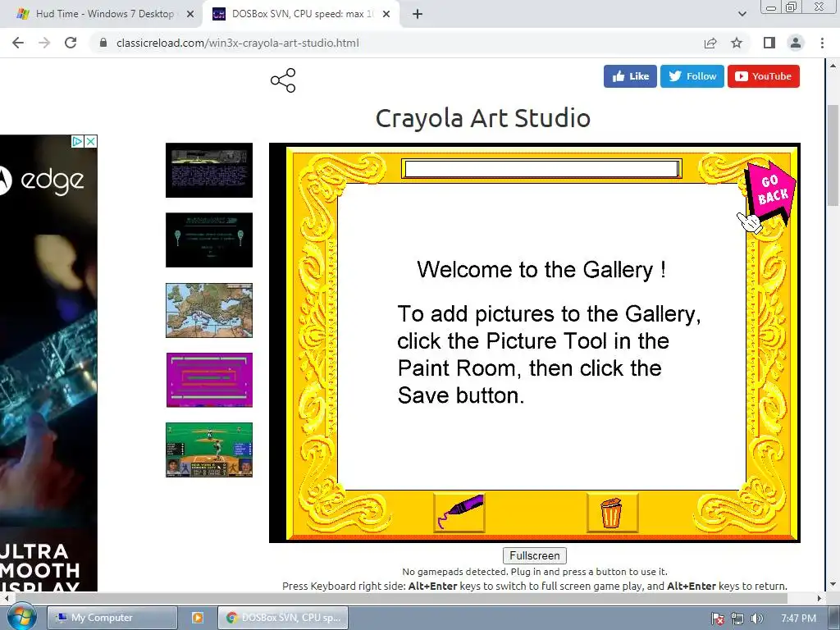Click the Welcome to the Gallery text

click(x=541, y=269)
